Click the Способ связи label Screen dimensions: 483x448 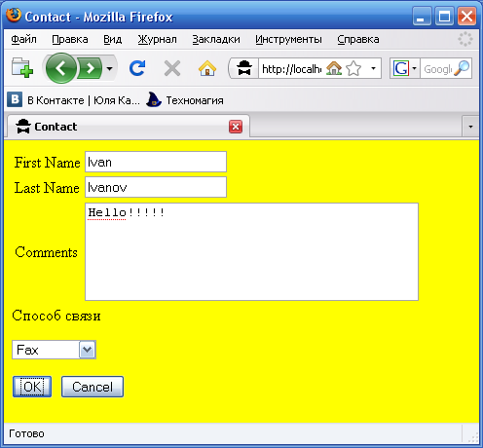(x=56, y=316)
